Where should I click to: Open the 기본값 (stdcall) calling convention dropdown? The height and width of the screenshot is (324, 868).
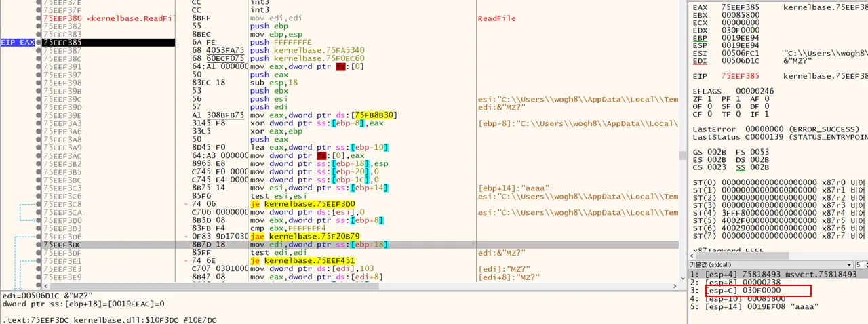tap(770, 264)
